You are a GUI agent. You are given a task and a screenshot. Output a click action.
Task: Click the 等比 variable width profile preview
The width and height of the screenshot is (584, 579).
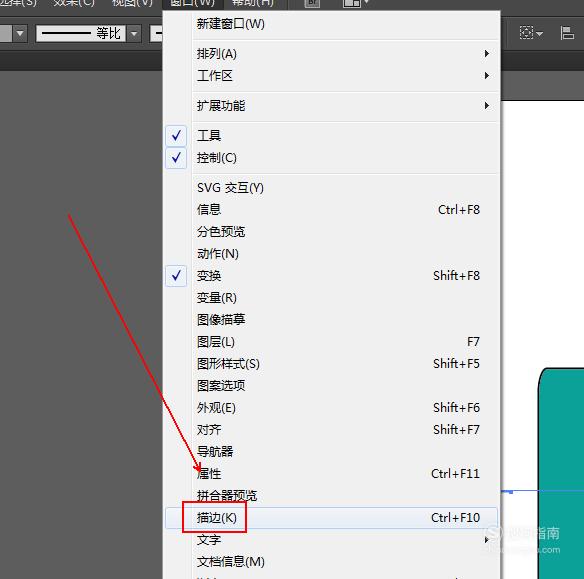pos(81,34)
